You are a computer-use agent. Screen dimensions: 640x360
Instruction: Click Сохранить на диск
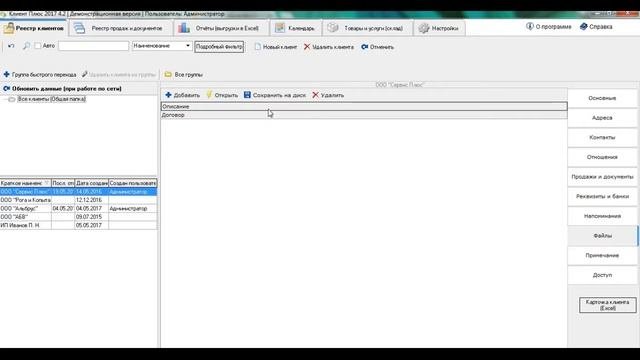pyautogui.click(x=275, y=95)
